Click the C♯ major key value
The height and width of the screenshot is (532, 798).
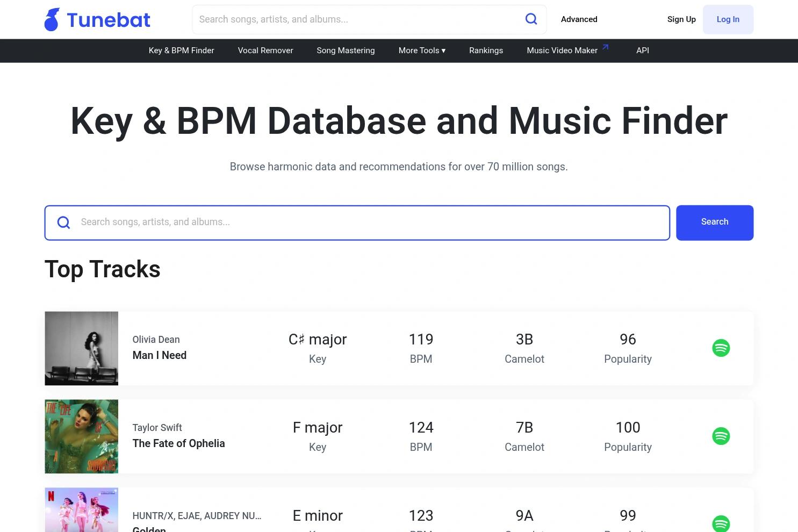pos(318,340)
